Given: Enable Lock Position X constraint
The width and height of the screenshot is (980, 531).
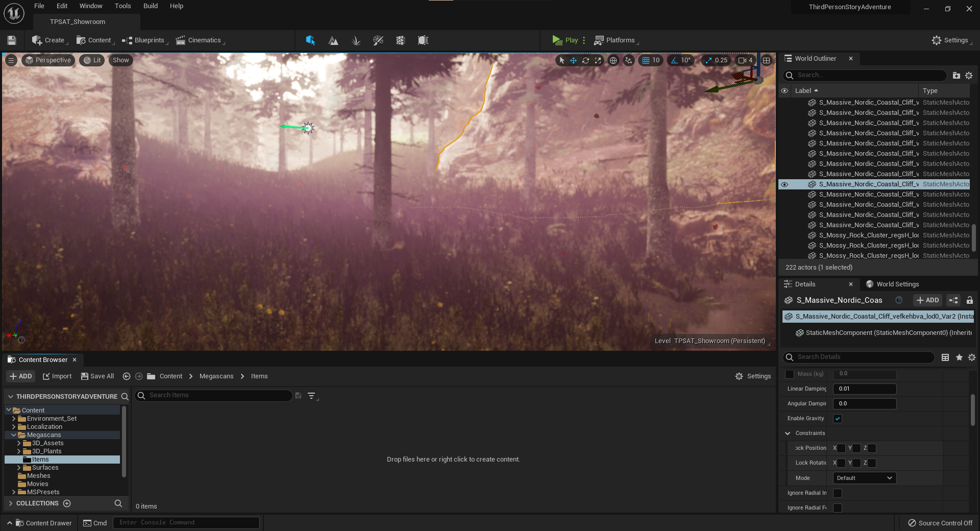Looking at the screenshot, I should point(841,448).
